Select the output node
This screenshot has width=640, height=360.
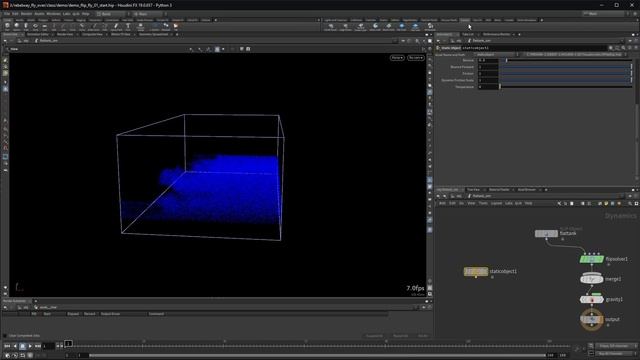[592, 320]
